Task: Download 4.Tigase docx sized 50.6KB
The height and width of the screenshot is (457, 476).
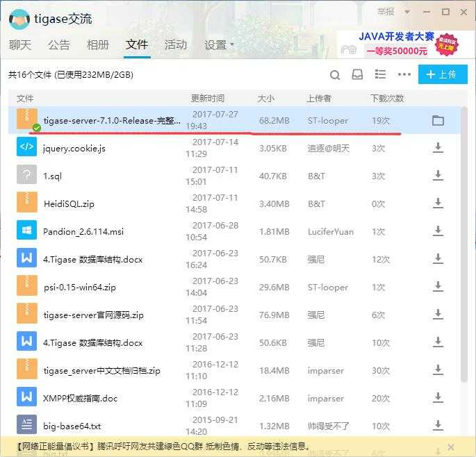Action: pos(438,342)
